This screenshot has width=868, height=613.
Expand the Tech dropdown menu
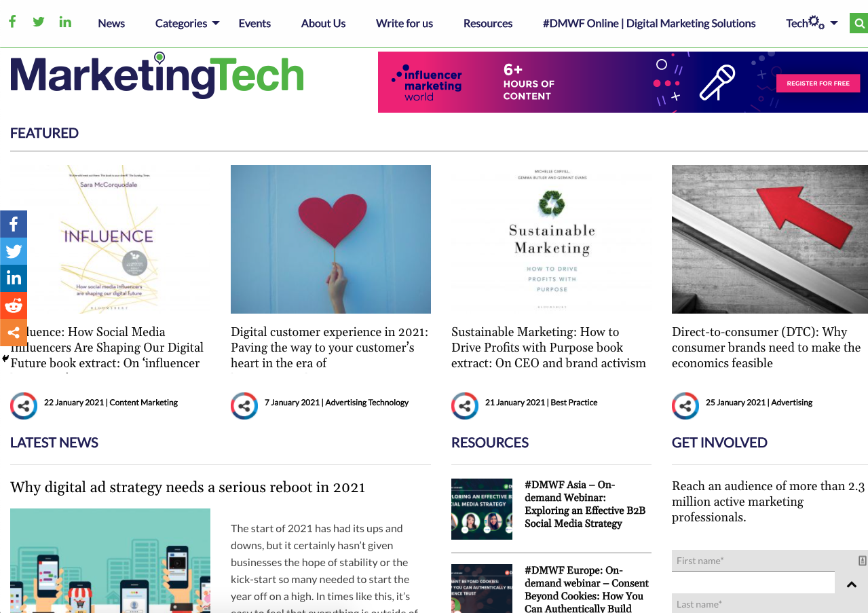point(812,23)
